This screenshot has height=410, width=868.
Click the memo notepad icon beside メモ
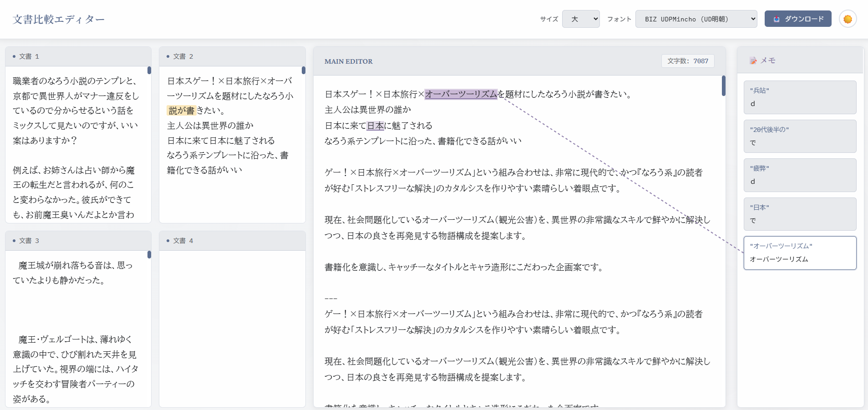click(x=753, y=61)
